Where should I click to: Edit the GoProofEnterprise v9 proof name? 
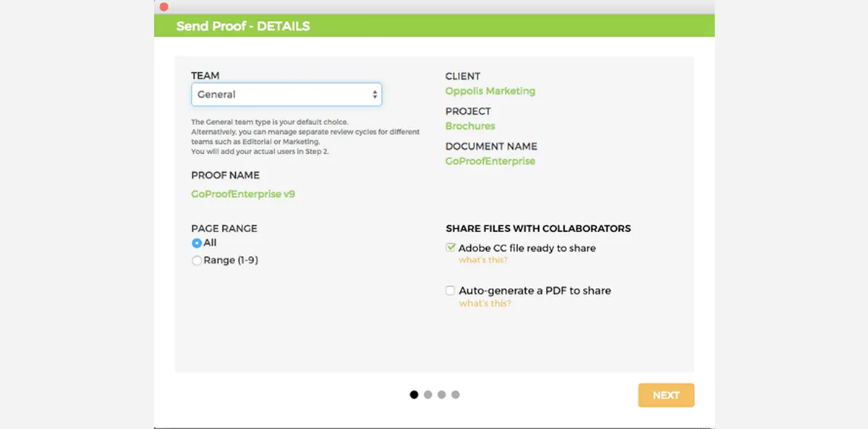243,194
